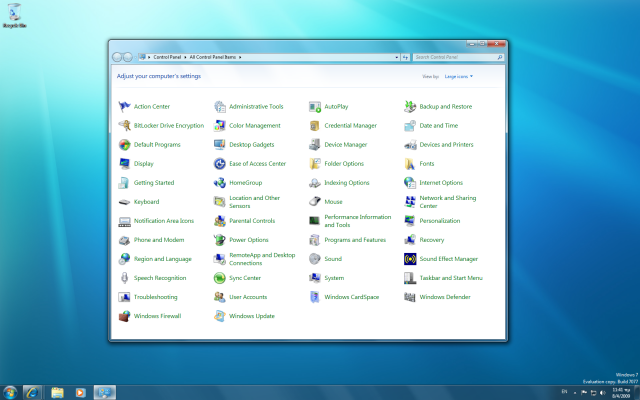
Task: Open Location and Other Sensors link
Action: tap(254, 202)
